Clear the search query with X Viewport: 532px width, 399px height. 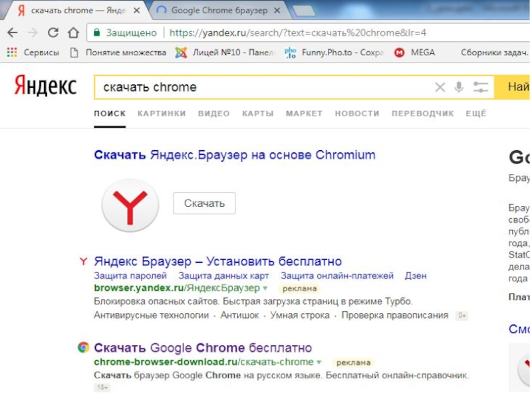(440, 87)
